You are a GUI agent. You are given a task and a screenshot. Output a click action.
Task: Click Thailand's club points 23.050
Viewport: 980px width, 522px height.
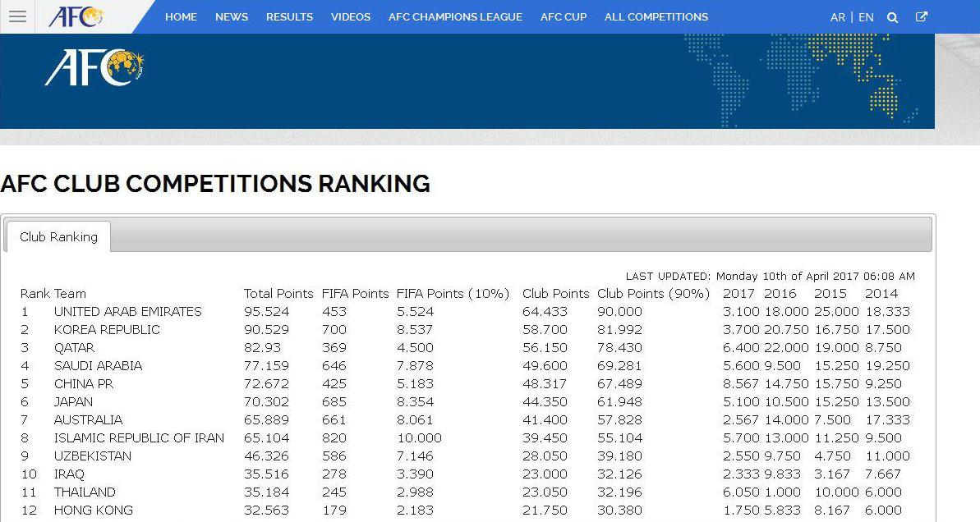click(x=545, y=492)
